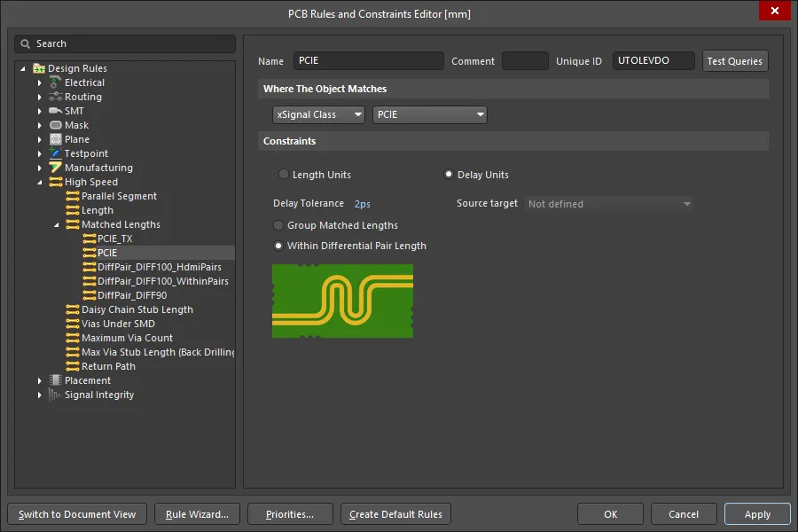Image resolution: width=798 pixels, height=532 pixels.
Task: Select the Group Matched Lengths option
Action: click(279, 225)
